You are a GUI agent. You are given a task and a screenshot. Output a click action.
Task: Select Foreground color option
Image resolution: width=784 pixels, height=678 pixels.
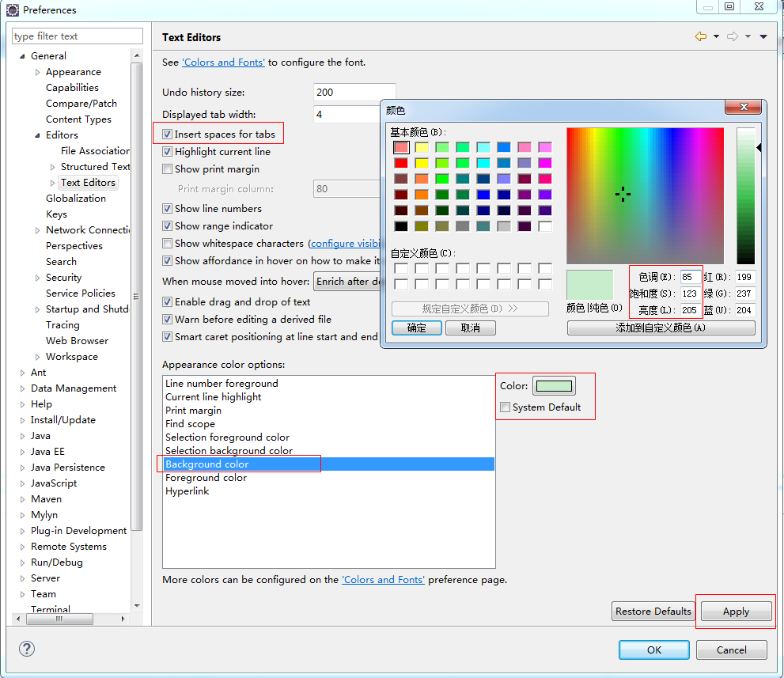point(206,478)
